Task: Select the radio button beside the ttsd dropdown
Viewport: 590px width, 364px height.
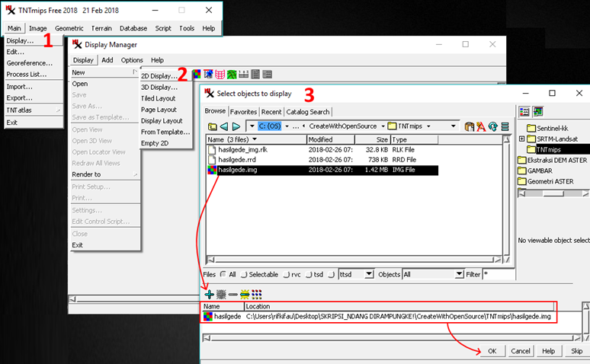Action: 332,274
